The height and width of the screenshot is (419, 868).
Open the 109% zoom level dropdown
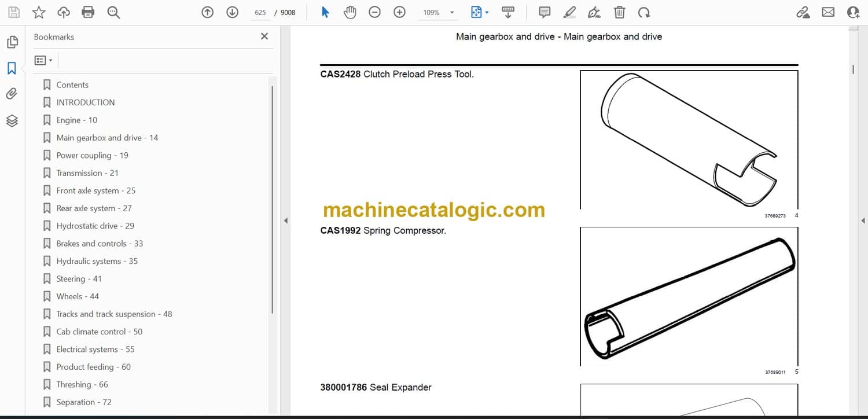452,13
